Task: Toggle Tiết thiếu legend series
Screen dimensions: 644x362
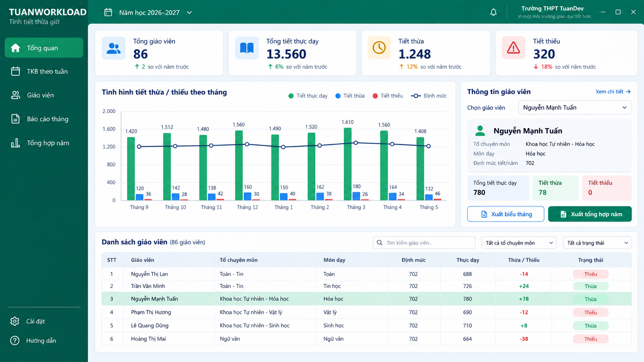Action: pos(387,96)
